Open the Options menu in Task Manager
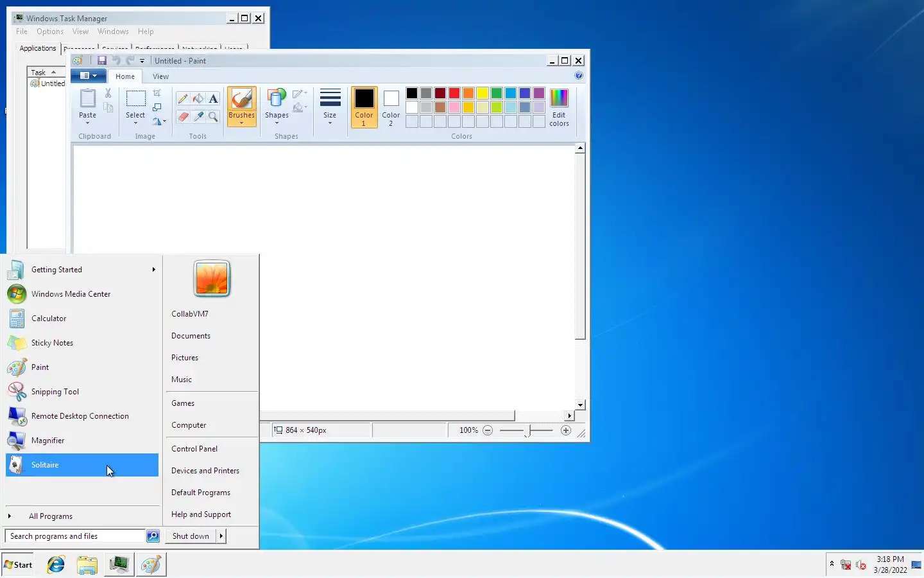Image resolution: width=924 pixels, height=578 pixels. tap(50, 31)
